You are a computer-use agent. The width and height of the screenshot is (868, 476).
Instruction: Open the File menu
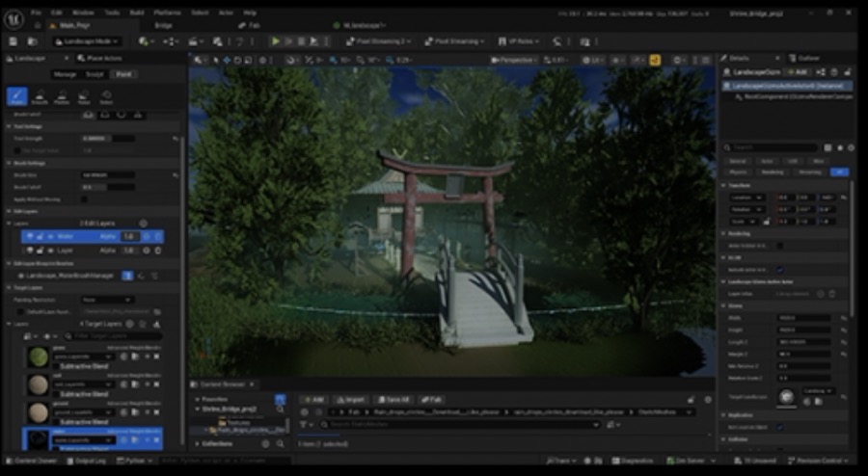[36, 13]
